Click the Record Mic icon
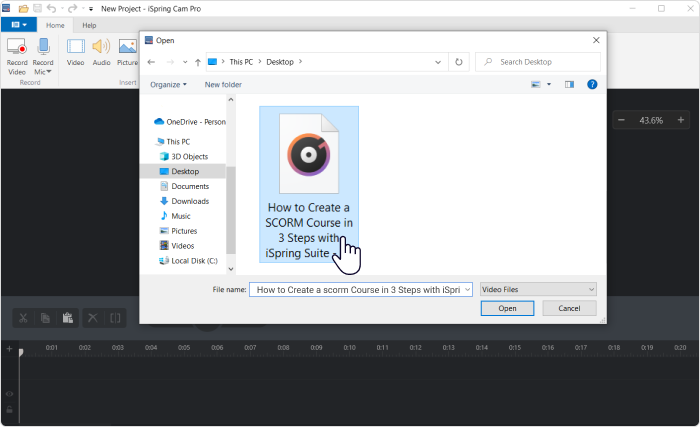This screenshot has height=427, width=700. point(43,56)
